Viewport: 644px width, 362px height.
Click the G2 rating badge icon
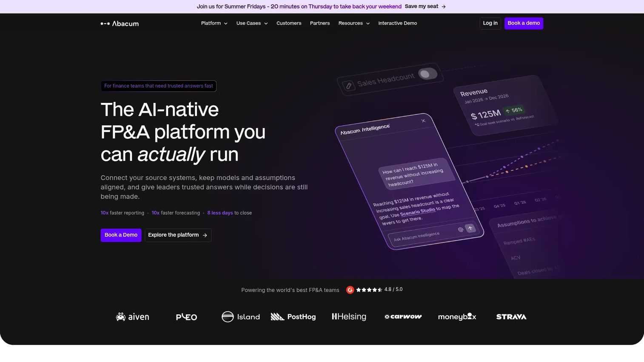(x=350, y=290)
